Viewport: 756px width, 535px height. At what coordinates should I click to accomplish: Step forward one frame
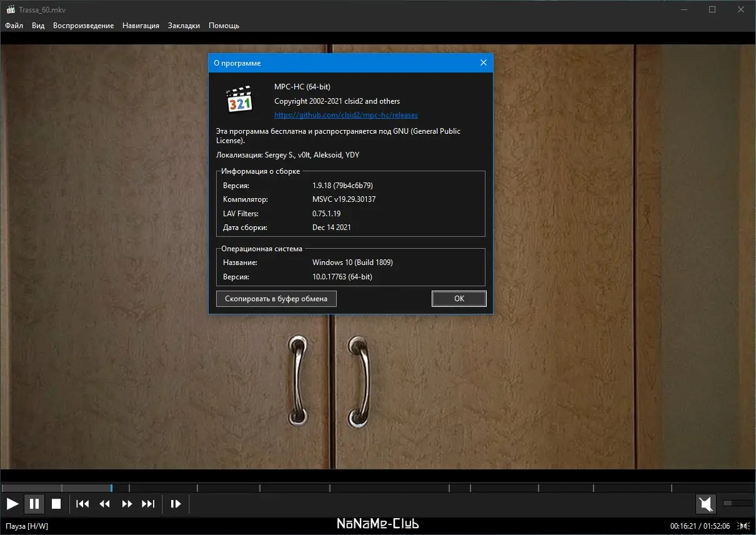176,504
